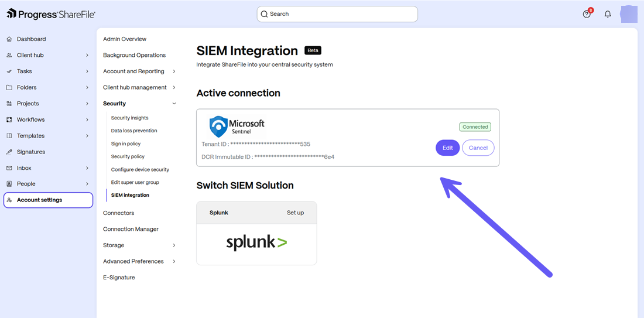The image size is (644, 318).
Task: Click the Progress ShareFile logo
Action: [x=51, y=14]
